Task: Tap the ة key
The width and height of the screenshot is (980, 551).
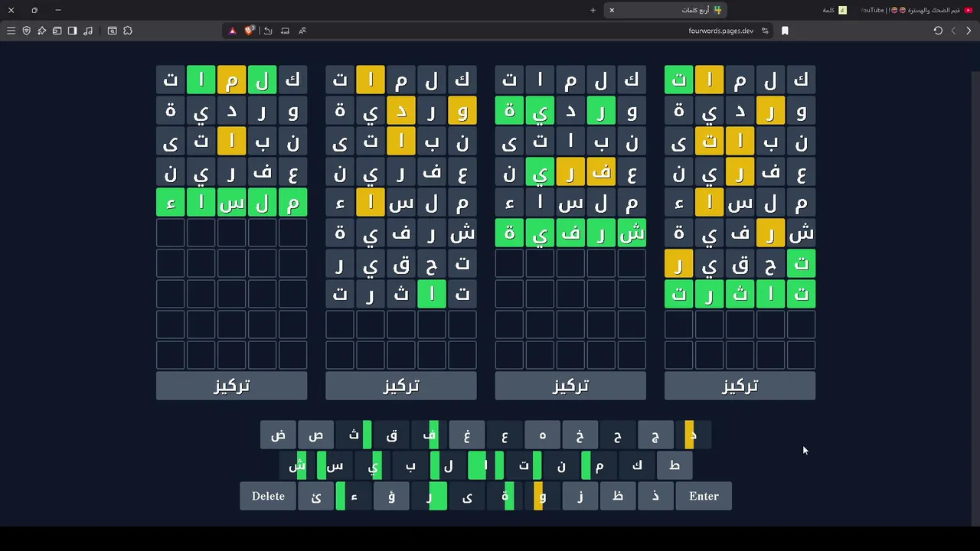Action: (504, 496)
